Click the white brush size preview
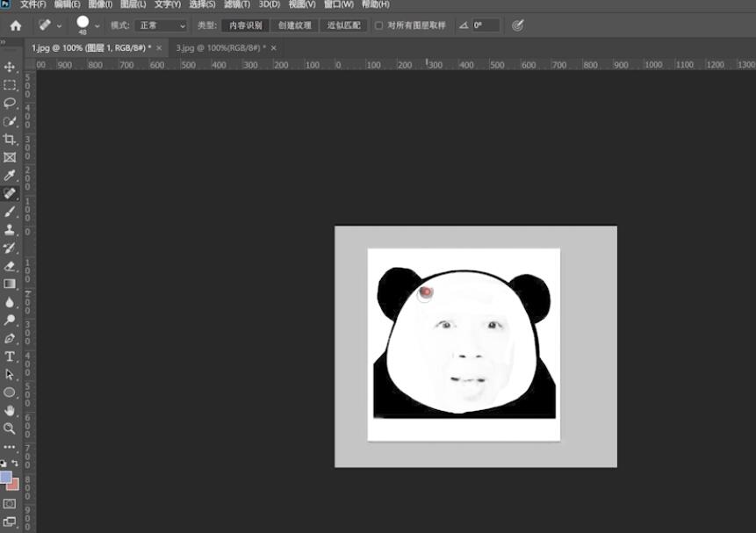Viewport: 756px width, 533px height. [x=83, y=22]
